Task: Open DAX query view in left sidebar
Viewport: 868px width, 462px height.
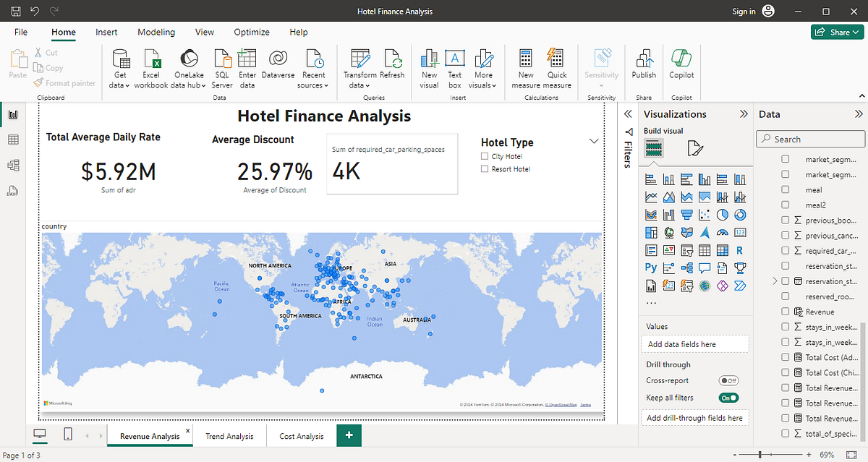Action: [x=13, y=191]
